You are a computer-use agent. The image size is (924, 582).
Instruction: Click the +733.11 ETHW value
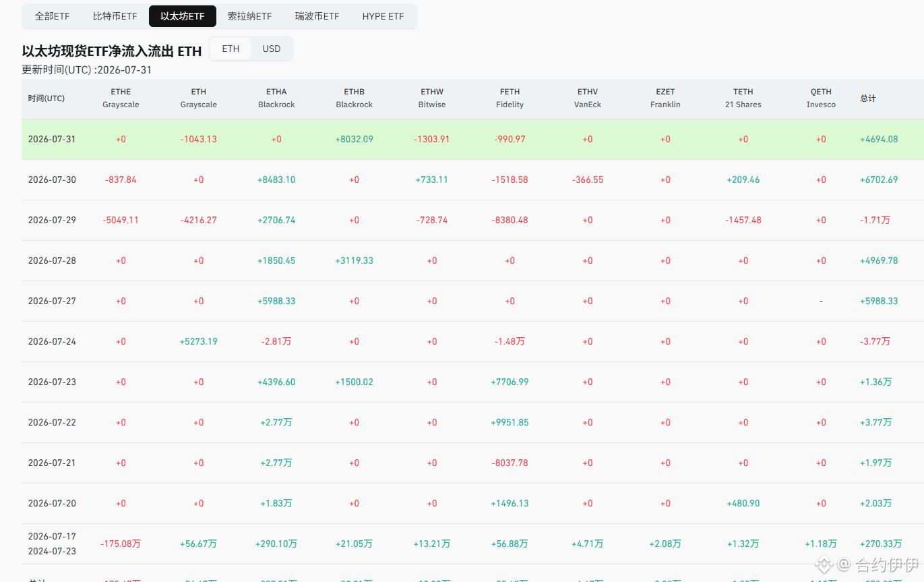[432, 180]
